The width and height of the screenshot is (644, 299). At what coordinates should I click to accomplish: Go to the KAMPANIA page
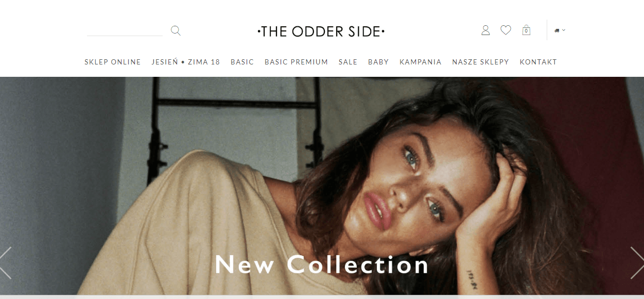[x=421, y=62]
